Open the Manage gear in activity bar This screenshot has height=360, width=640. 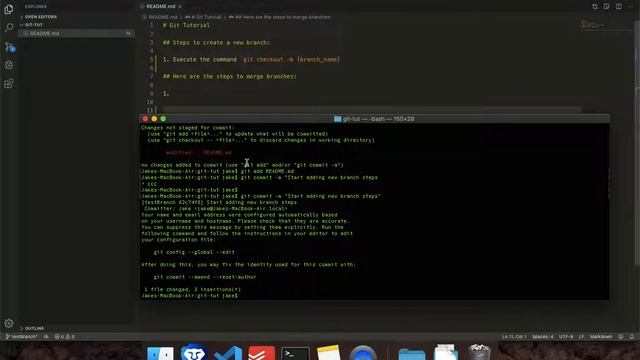[9, 323]
